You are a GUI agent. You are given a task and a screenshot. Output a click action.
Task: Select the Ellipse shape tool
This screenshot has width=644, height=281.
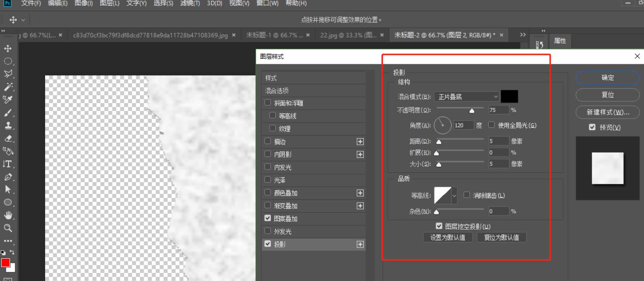8,202
